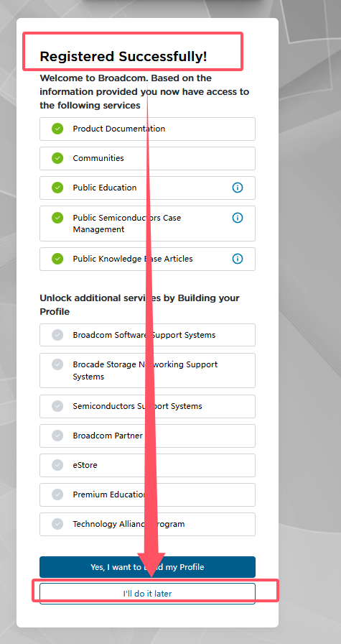The image size is (341, 644).
Task: Click green check for Public Education
Action: coord(57,188)
